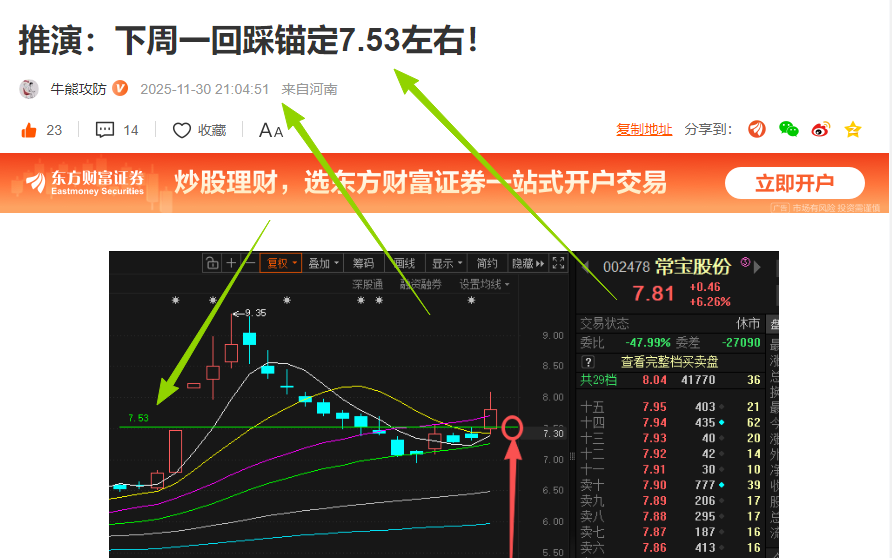Click the thumbs-up like icon
This screenshot has width=892, height=558.
(x=29, y=130)
